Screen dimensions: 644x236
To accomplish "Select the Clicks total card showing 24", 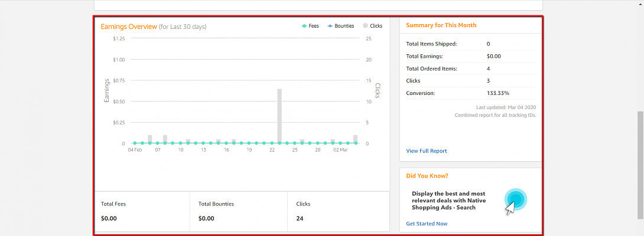I will pos(338,211).
